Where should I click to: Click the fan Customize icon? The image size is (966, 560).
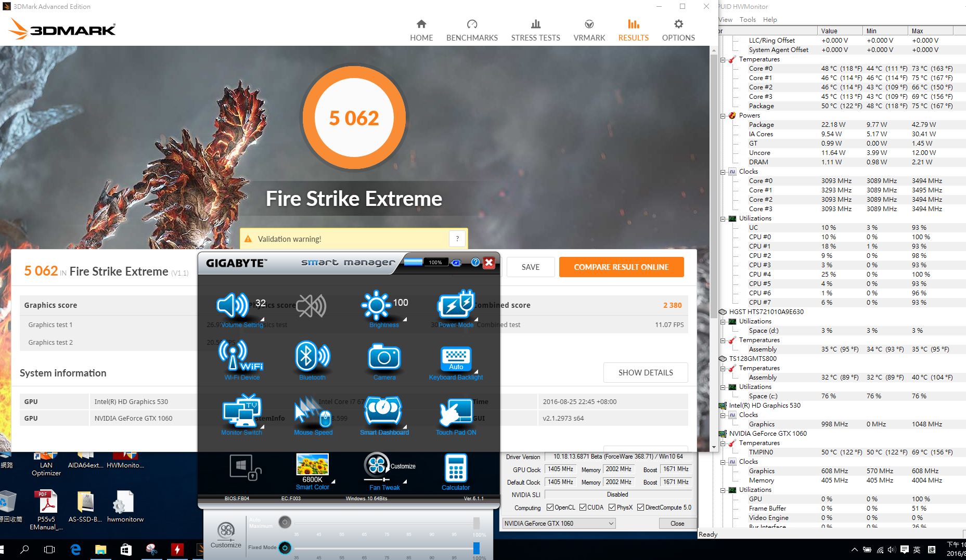[226, 535]
